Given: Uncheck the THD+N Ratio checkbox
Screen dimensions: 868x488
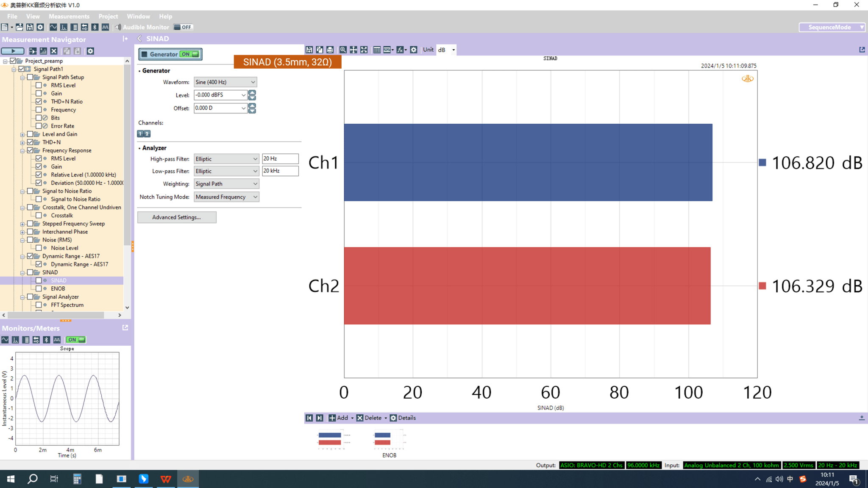Looking at the screenshot, I should [x=39, y=102].
